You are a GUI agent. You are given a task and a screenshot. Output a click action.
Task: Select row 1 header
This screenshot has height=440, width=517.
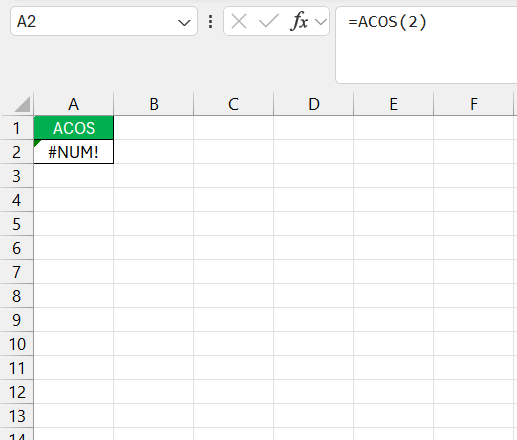pyautogui.click(x=17, y=128)
